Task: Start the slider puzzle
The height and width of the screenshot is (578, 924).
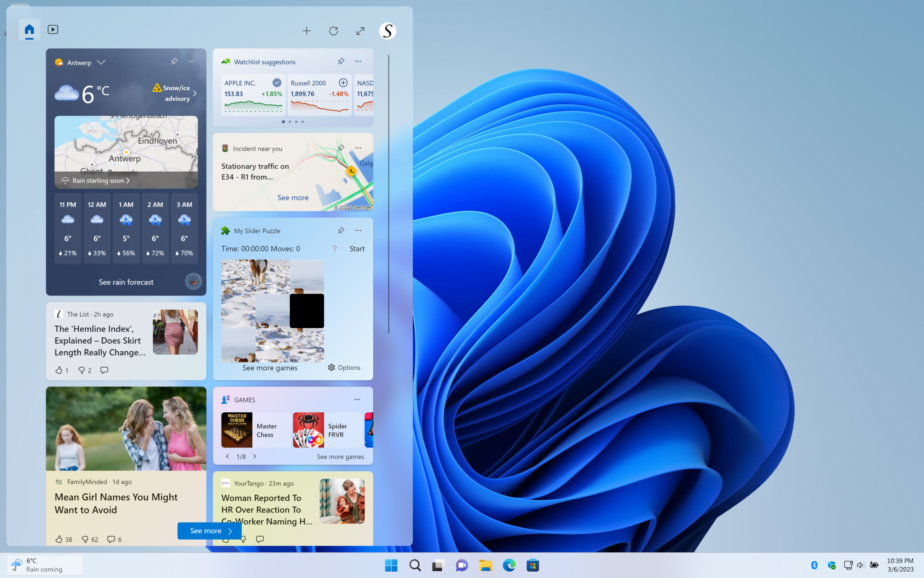Action: coord(357,248)
